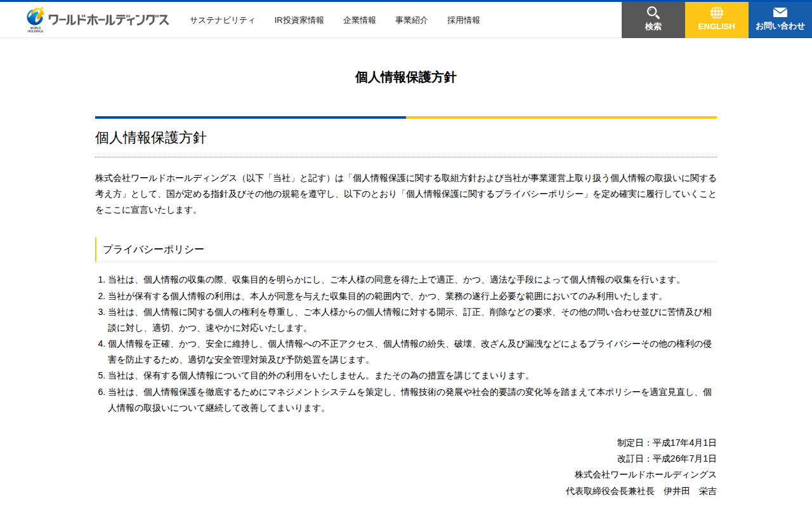Click policy item 6 about マネジメントシステム
The height and width of the screenshot is (508, 812).
pyautogui.click(x=410, y=400)
